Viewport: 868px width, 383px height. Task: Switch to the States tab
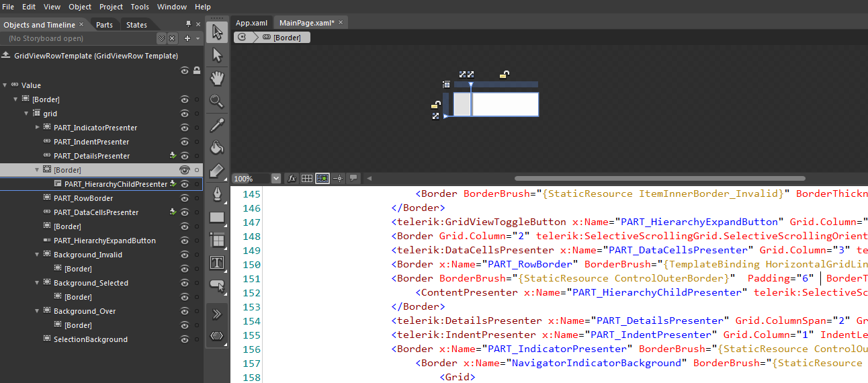coord(136,25)
